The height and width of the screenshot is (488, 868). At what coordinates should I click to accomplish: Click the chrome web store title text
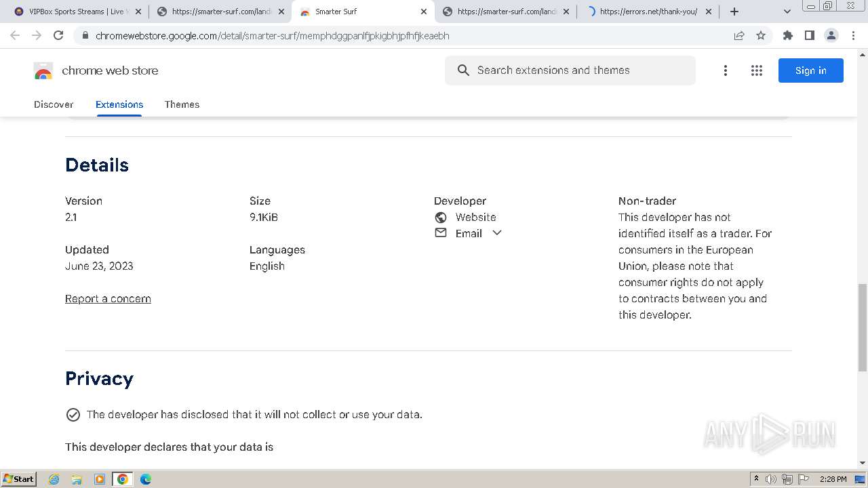[110, 70]
